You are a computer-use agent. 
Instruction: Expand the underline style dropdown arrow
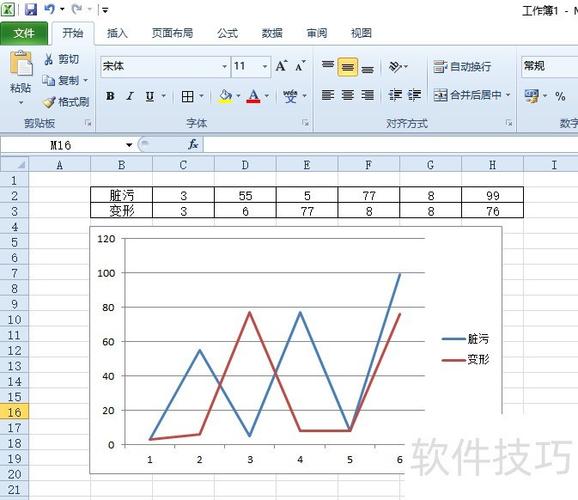(163, 96)
